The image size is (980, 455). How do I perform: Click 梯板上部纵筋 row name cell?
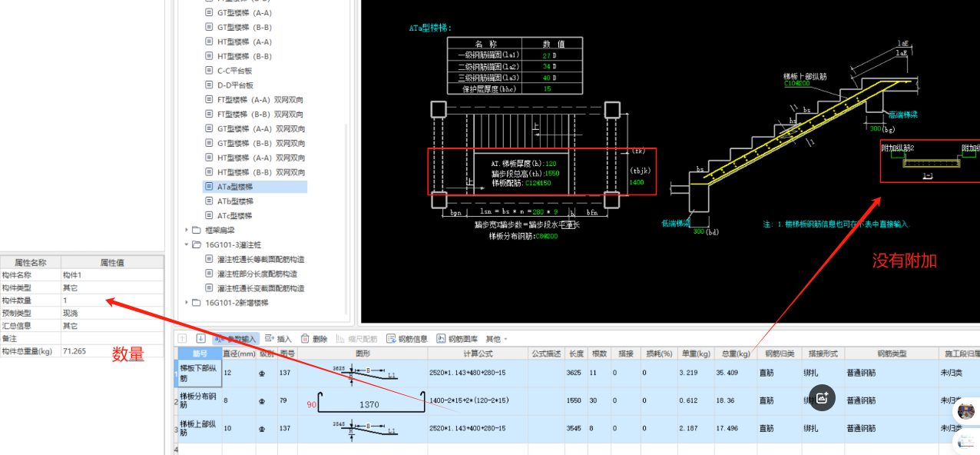(199, 428)
